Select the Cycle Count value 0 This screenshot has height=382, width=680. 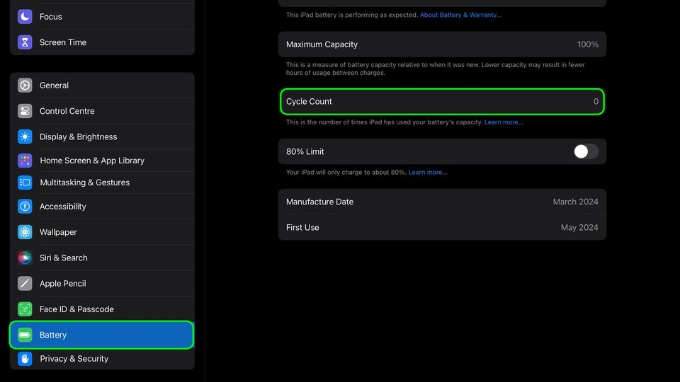point(596,101)
